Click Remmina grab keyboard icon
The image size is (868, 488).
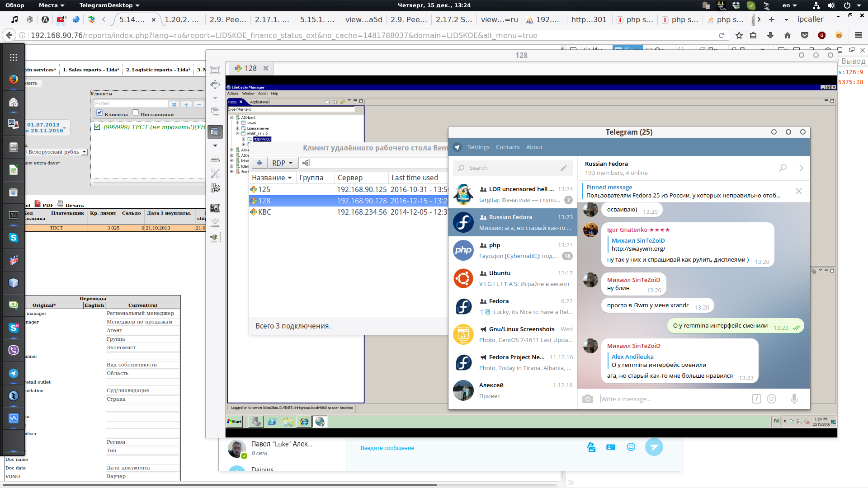tap(215, 159)
